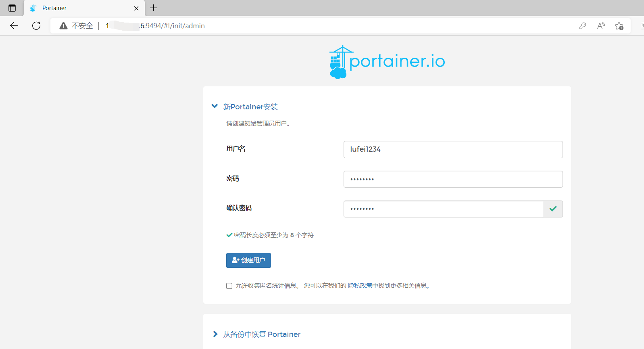Open the 隐私政策 link
Image resolution: width=644 pixels, height=349 pixels.
pyautogui.click(x=360, y=286)
